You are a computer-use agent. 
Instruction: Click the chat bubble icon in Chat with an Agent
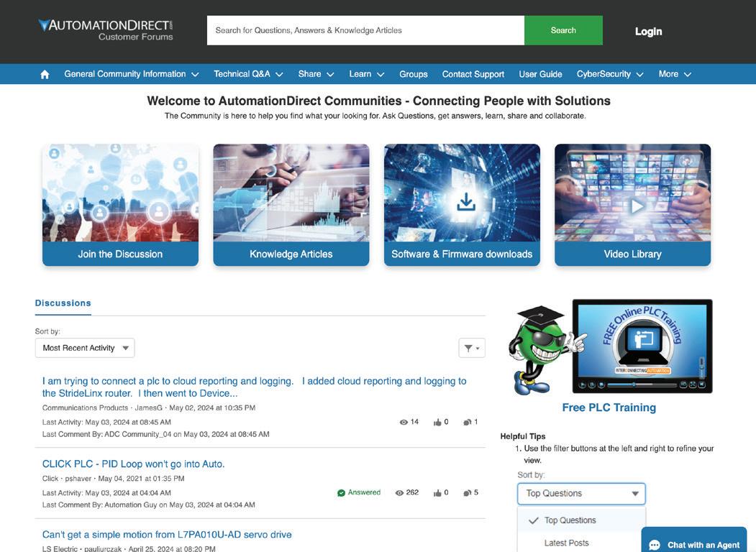655,545
